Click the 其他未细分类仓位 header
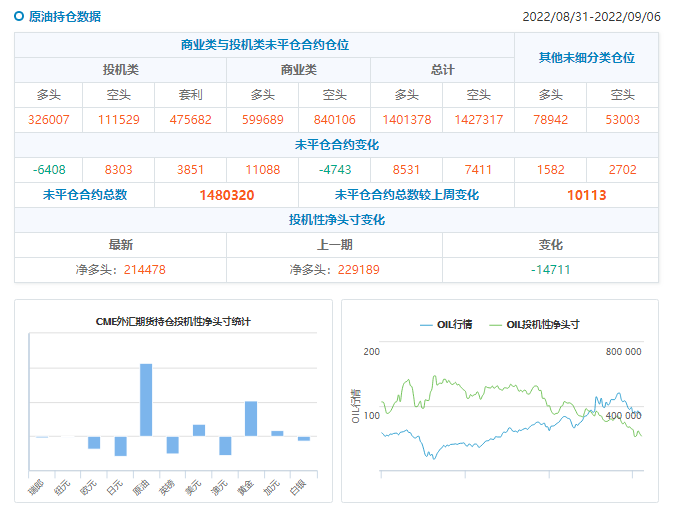Image resolution: width=674 pixels, height=506 pixels. (x=586, y=58)
